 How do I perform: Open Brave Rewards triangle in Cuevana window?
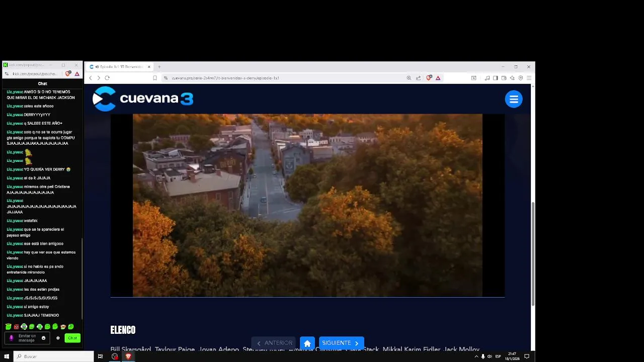click(438, 78)
